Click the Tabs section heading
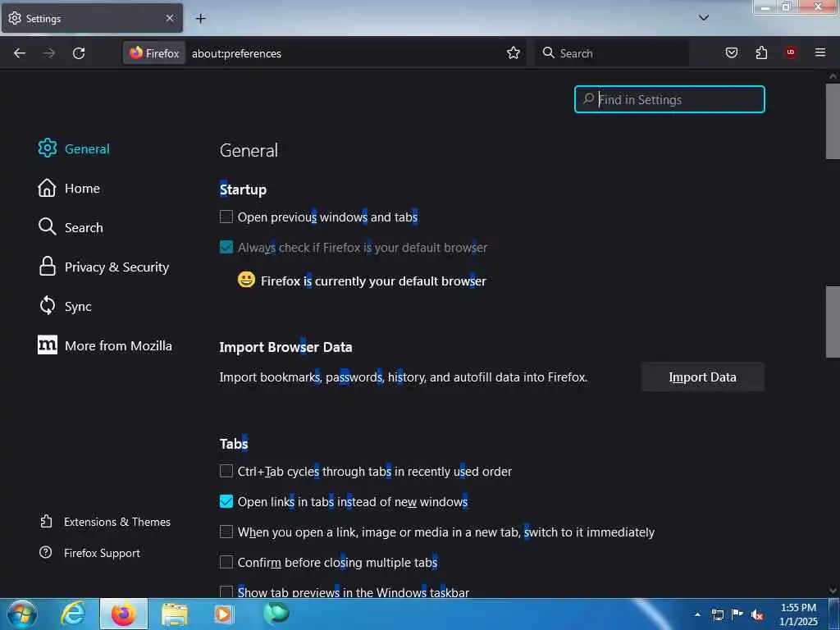Screen dimensions: 840x630 (x=234, y=444)
